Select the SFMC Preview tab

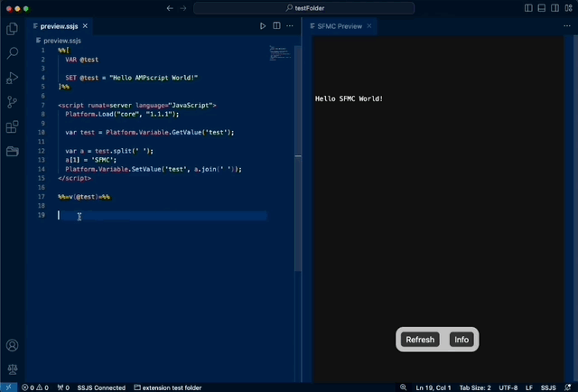coord(340,26)
